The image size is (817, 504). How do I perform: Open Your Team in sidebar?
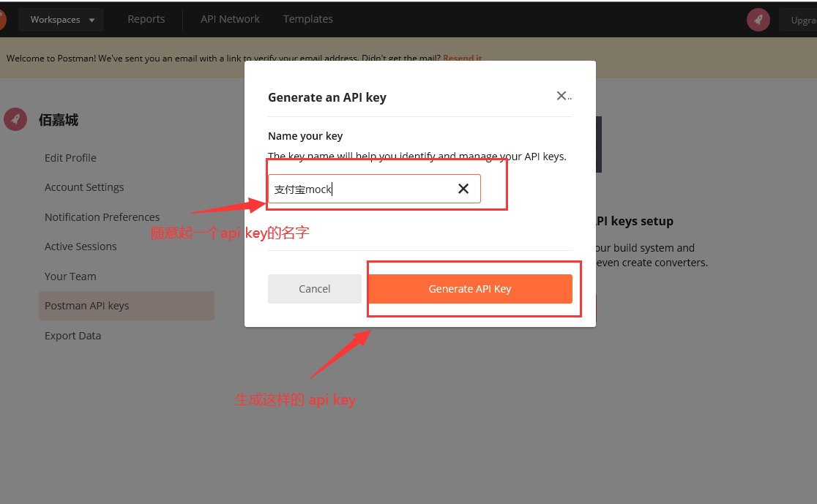(70, 277)
